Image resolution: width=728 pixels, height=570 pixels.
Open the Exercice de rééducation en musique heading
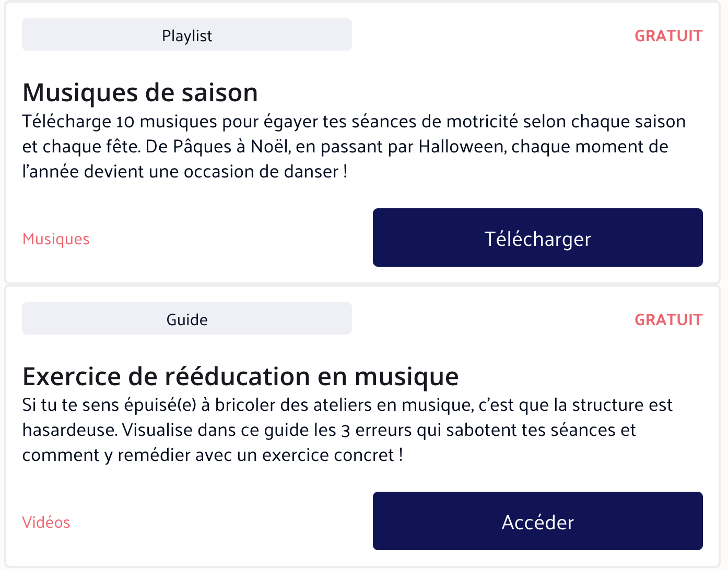[240, 376]
